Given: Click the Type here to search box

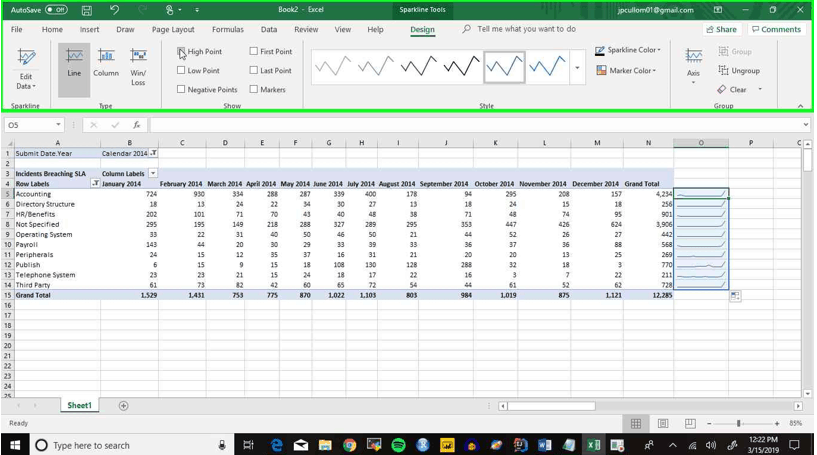Looking at the screenshot, I should click(x=130, y=445).
